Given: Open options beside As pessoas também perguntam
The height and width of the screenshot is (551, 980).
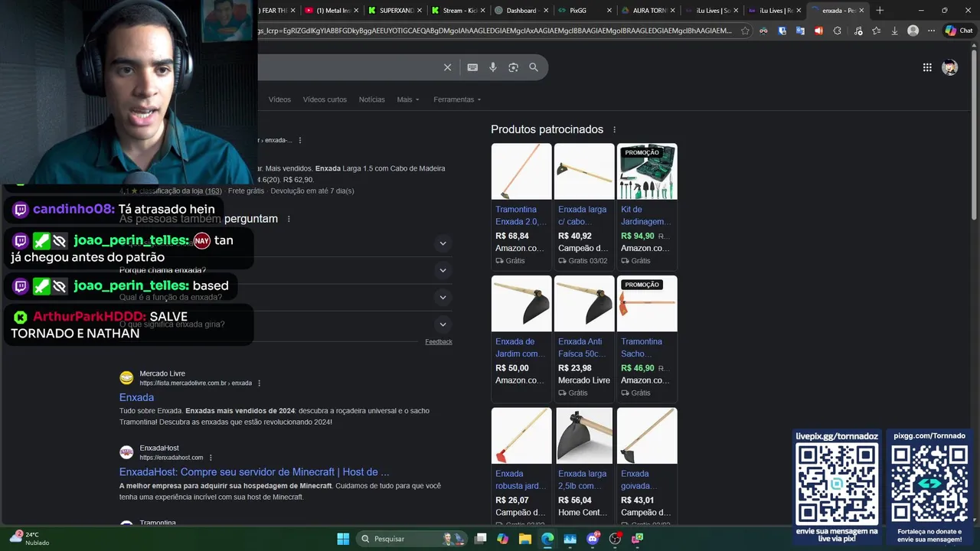Looking at the screenshot, I should (289, 219).
